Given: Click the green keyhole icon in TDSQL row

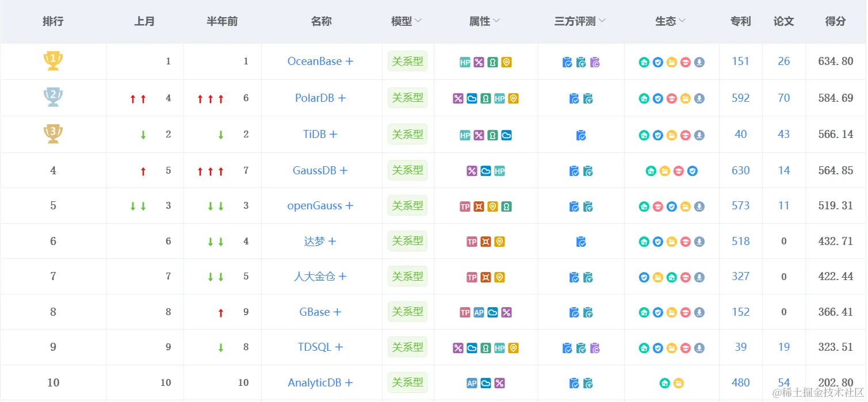Looking at the screenshot, I should (485, 348).
